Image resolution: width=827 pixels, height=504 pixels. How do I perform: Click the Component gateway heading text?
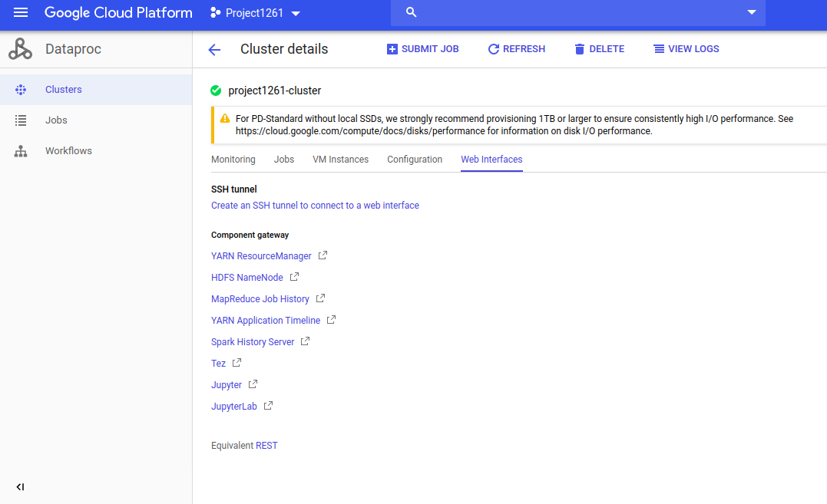point(250,235)
